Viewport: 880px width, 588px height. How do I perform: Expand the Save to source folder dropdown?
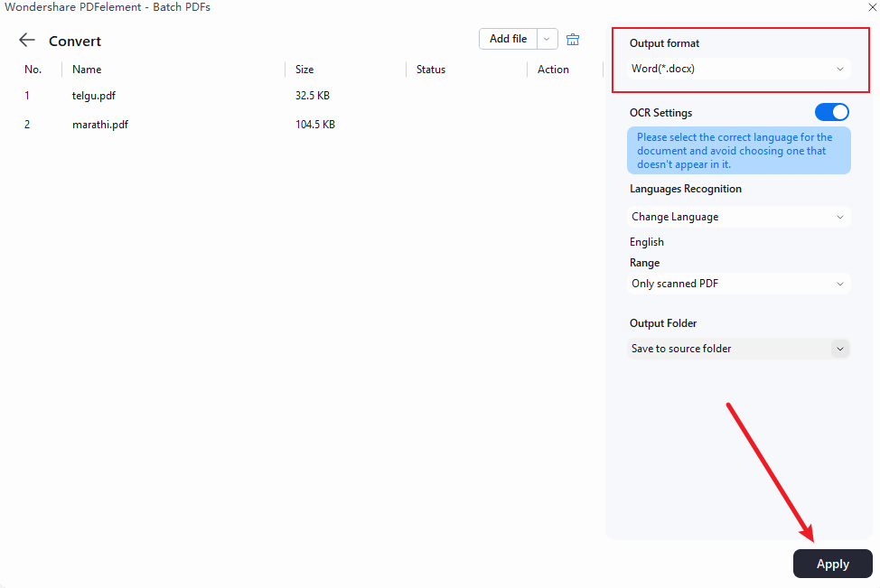click(x=738, y=349)
